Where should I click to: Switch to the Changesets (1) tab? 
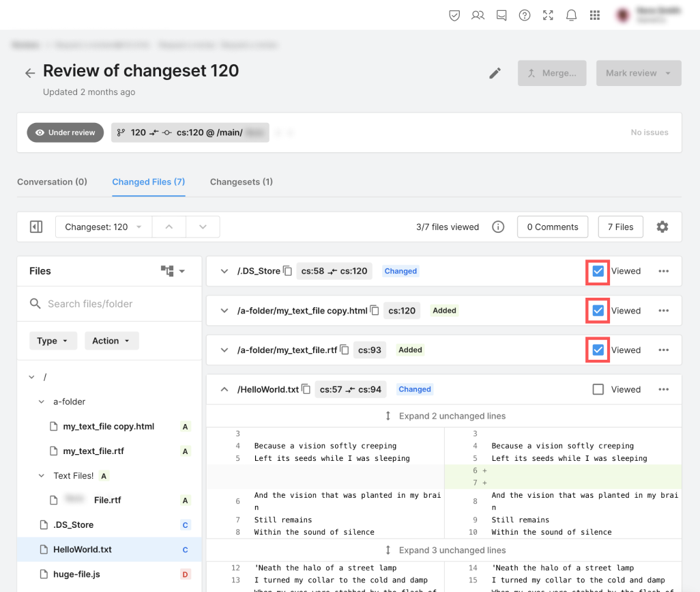[x=241, y=182]
